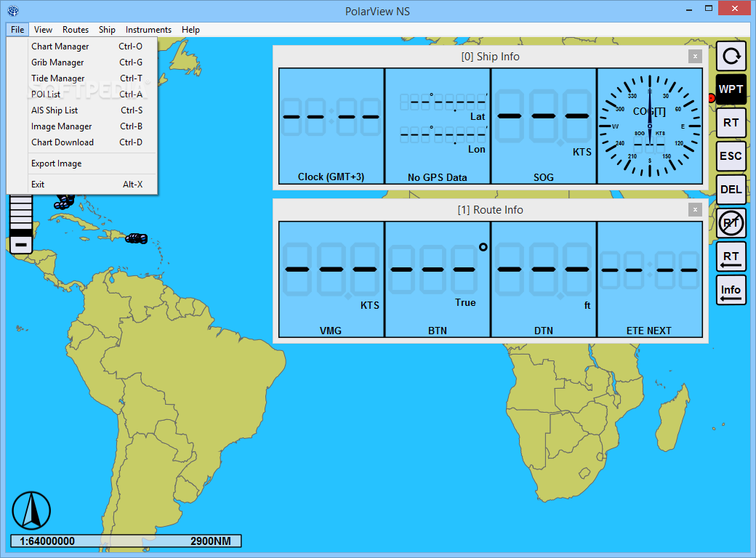Screen dimensions: 756x558
Task: Click the ETE NEXT instrument
Action: [x=649, y=279]
